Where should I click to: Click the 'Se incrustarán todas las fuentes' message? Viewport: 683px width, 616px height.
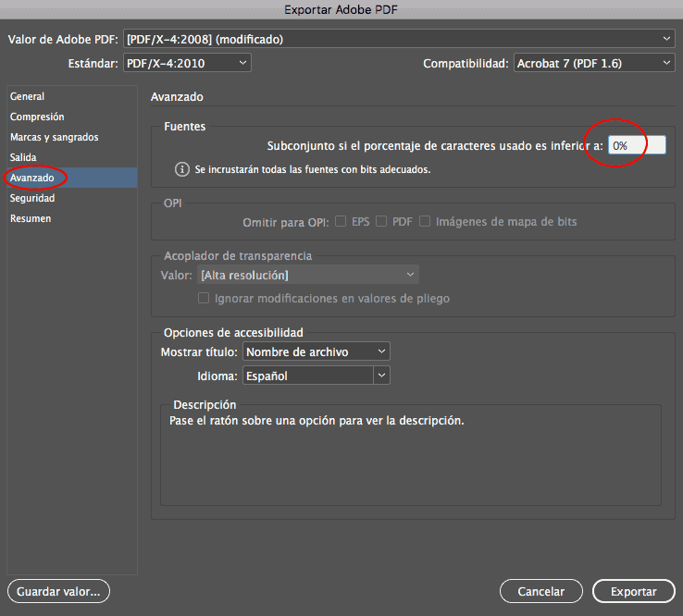[313, 169]
